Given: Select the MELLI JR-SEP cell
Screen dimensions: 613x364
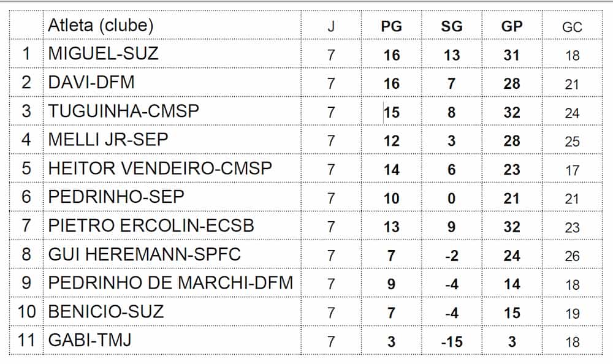Looking at the screenshot, I should click(108, 140).
